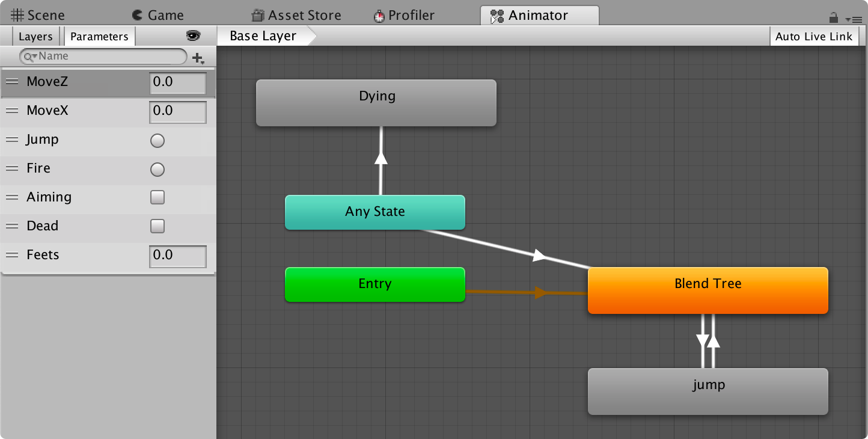Select the Entry state node
868x439 pixels.
[x=375, y=284]
